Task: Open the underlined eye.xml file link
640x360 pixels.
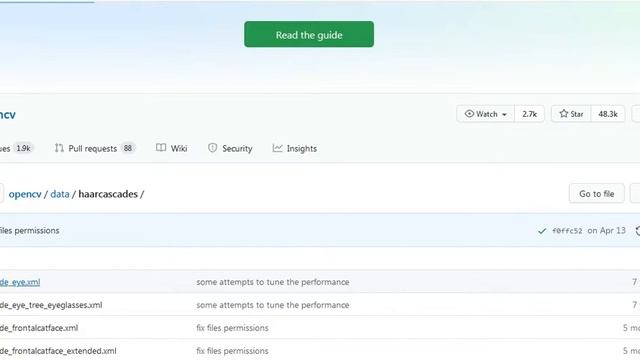Action: pyautogui.click(x=20, y=282)
